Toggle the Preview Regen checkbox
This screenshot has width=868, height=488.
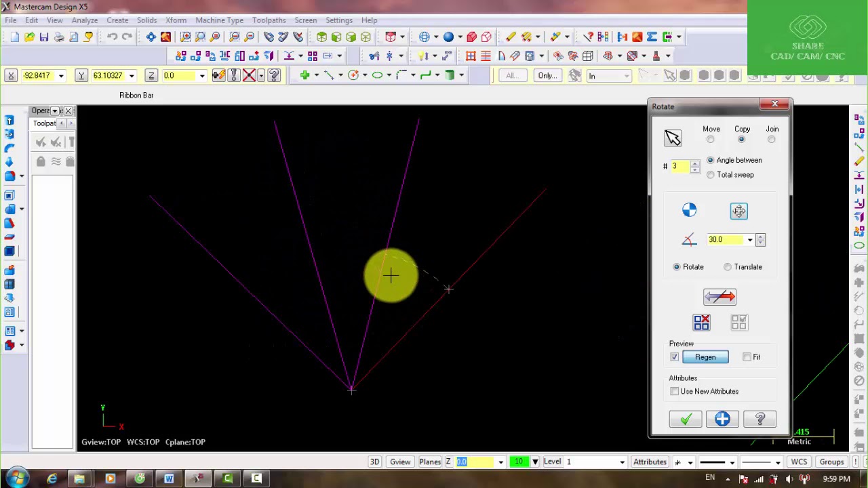(x=674, y=357)
